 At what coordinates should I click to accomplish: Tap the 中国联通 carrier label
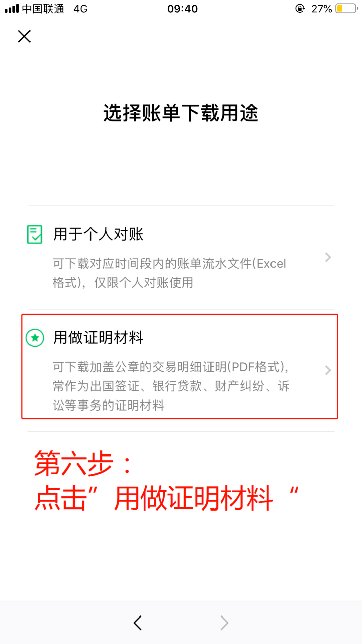pos(43,9)
